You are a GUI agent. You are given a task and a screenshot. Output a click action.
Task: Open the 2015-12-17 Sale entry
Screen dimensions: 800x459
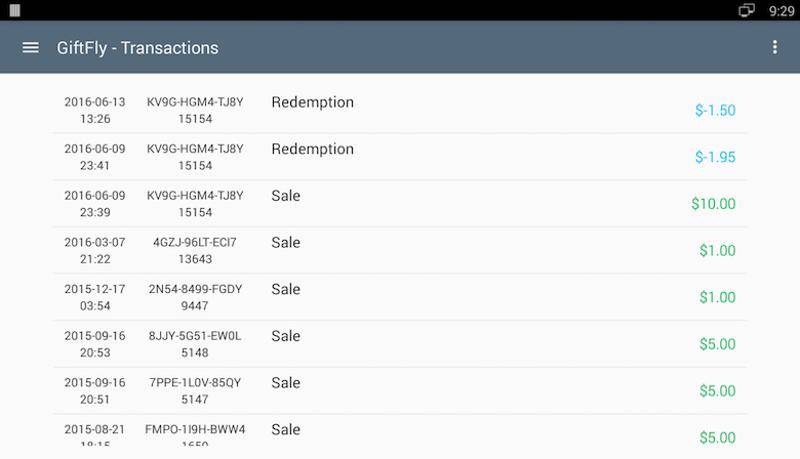click(400, 297)
